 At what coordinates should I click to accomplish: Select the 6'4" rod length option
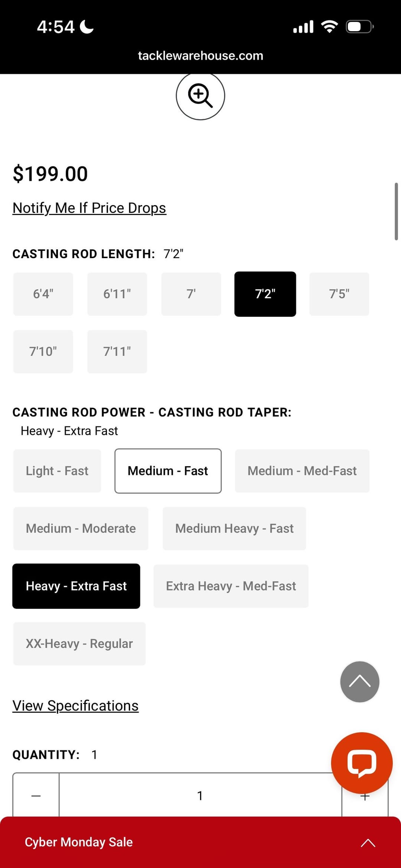pyautogui.click(x=43, y=294)
